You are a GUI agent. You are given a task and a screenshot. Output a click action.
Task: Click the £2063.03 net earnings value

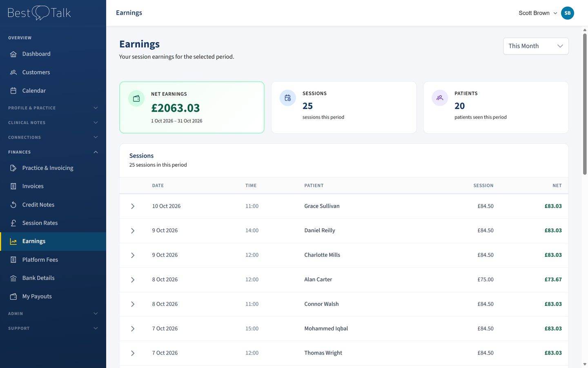[176, 108]
